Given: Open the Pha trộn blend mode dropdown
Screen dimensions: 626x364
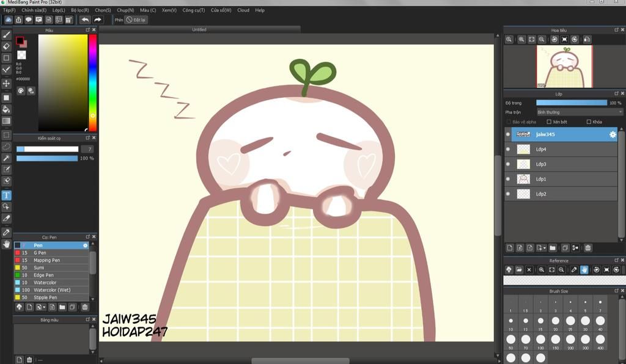Looking at the screenshot, I should click(580, 112).
